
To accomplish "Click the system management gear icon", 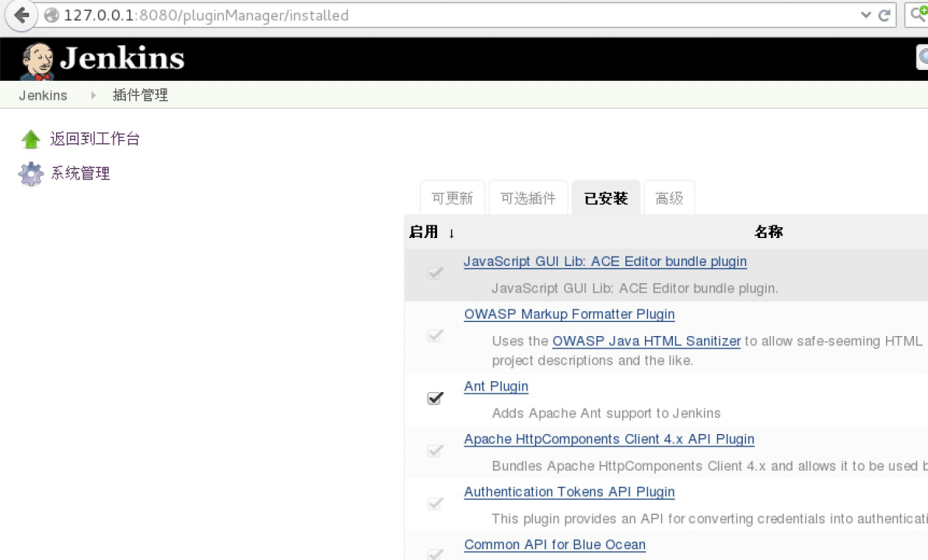I will pyautogui.click(x=30, y=173).
